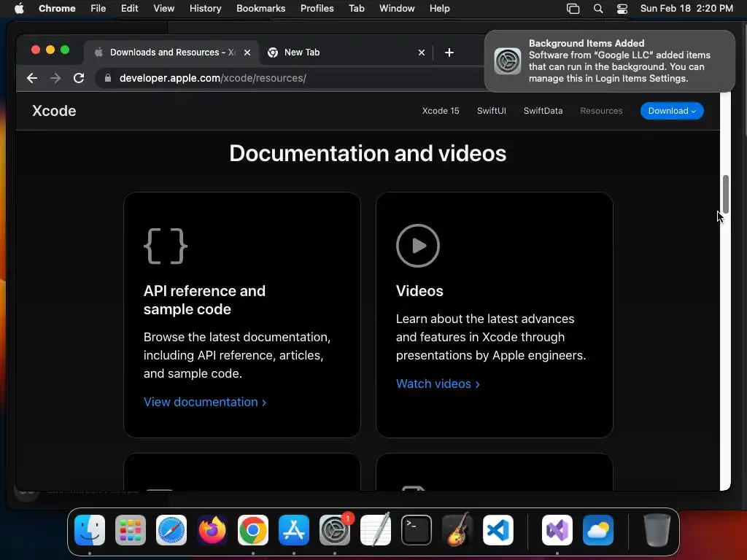This screenshot has height=560, width=747.
Task: Reload the current page
Action: 79,78
